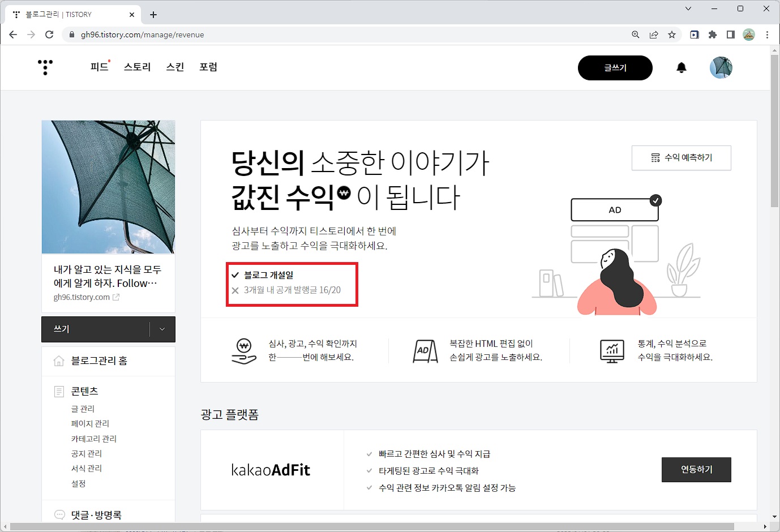Open the Chrome profile picture

749,35
